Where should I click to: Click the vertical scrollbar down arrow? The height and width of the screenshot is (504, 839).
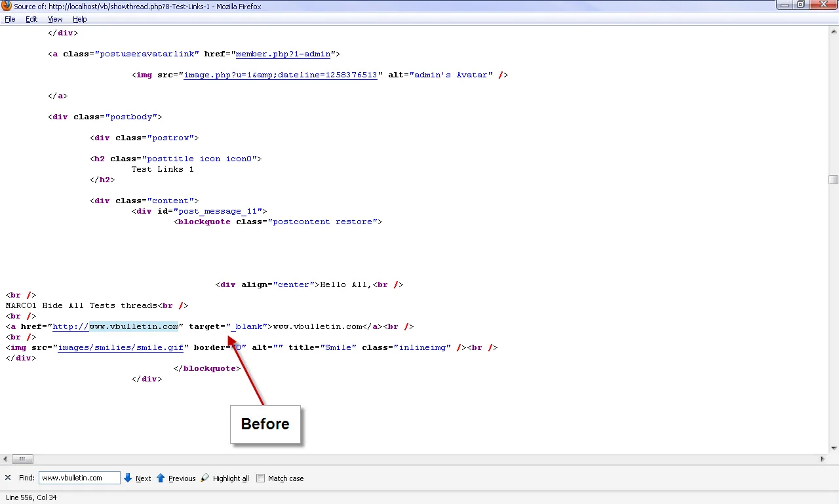click(833, 448)
